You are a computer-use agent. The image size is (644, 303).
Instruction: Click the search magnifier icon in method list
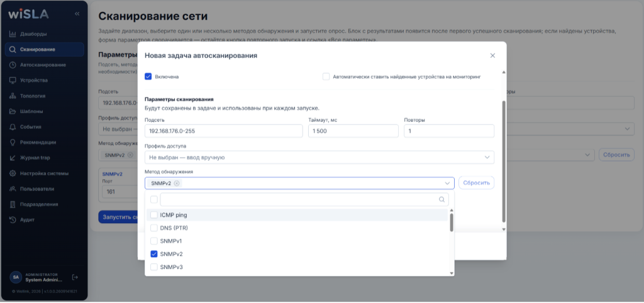pos(442,199)
